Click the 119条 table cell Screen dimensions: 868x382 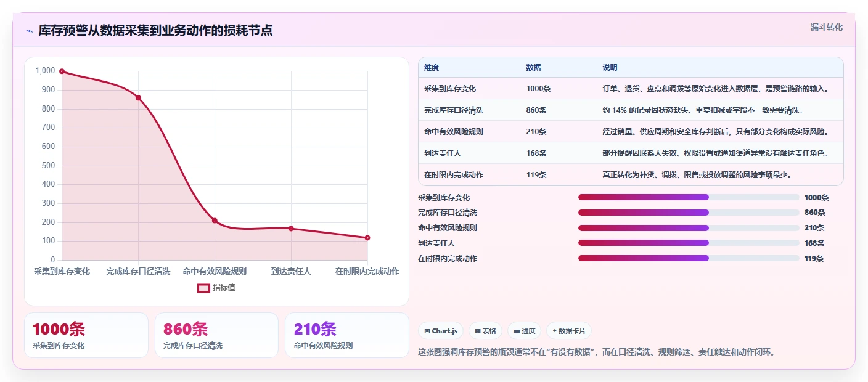[536, 175]
